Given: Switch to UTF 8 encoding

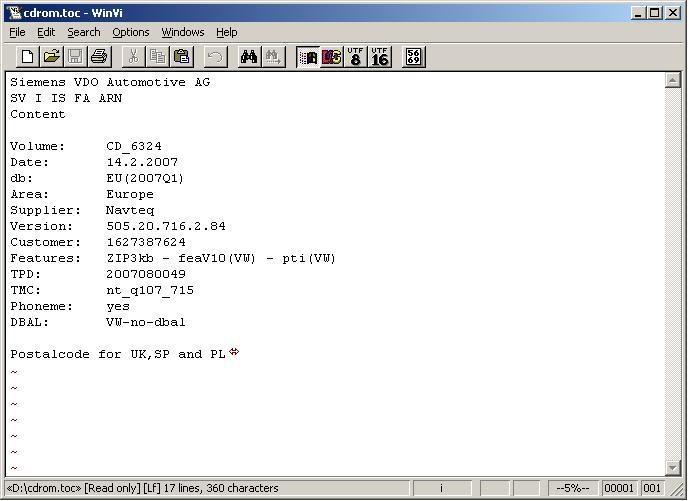Looking at the screenshot, I should click(355, 57).
